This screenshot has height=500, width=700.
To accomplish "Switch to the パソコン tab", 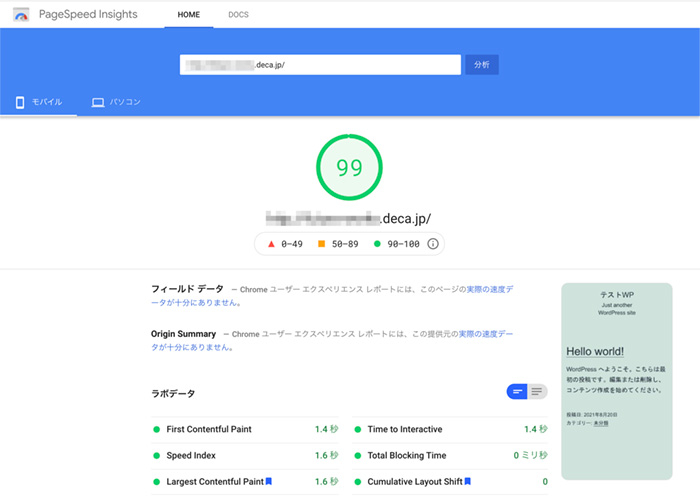I will pyautogui.click(x=116, y=102).
